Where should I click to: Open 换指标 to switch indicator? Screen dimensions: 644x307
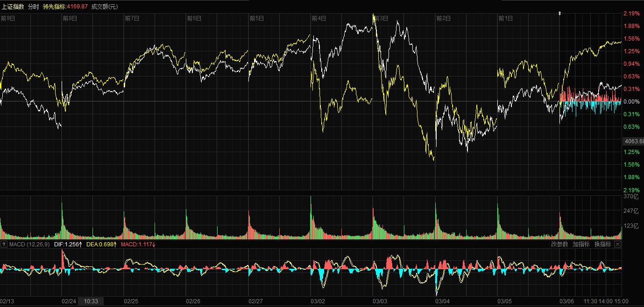pyautogui.click(x=602, y=244)
